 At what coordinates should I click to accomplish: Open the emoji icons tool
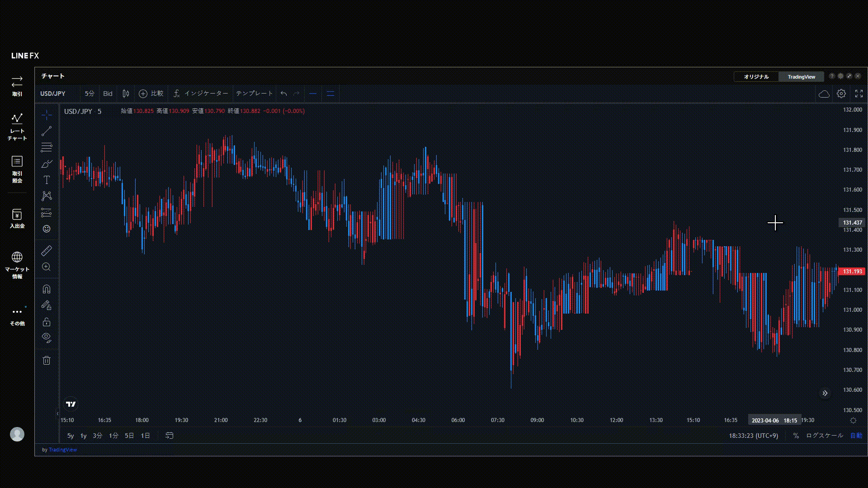(x=47, y=229)
